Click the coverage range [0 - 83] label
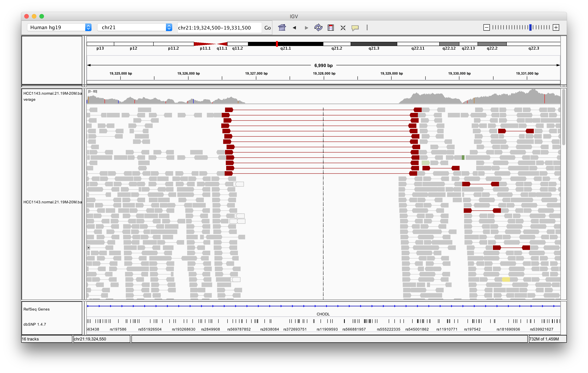 93,91
